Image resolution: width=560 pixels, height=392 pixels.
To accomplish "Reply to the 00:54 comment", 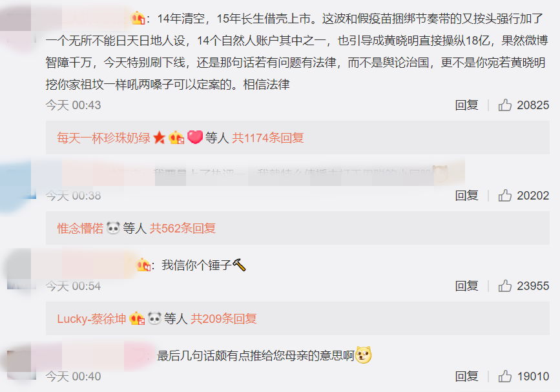I will [467, 285].
